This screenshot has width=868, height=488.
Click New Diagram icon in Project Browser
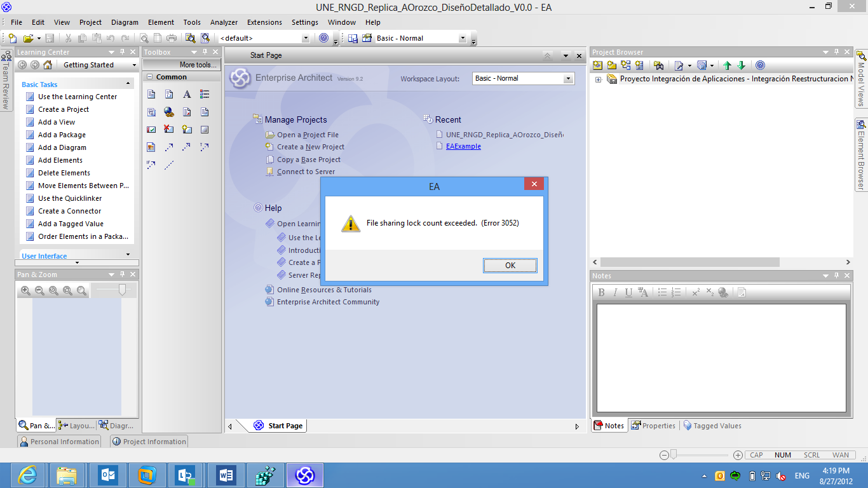point(625,65)
